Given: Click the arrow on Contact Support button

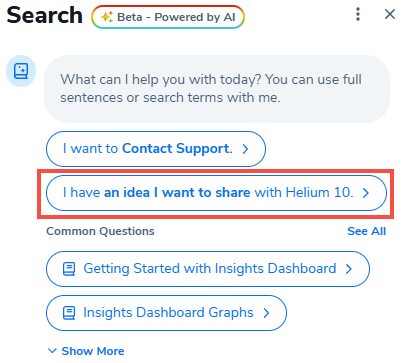Looking at the screenshot, I should click(245, 149).
